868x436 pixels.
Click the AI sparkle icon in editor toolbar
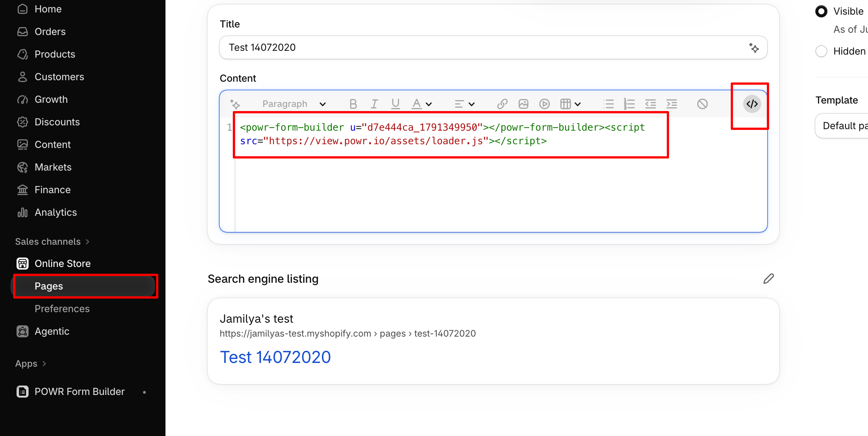tap(235, 104)
